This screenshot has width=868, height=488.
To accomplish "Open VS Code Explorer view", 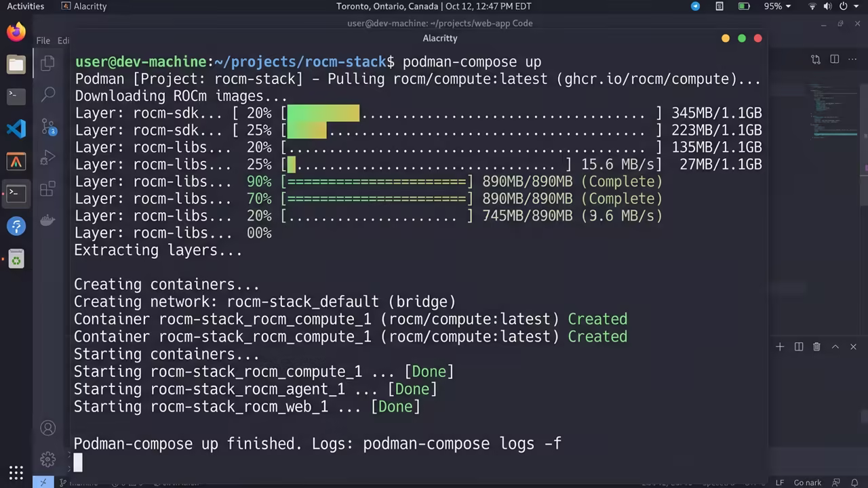I will [47, 64].
